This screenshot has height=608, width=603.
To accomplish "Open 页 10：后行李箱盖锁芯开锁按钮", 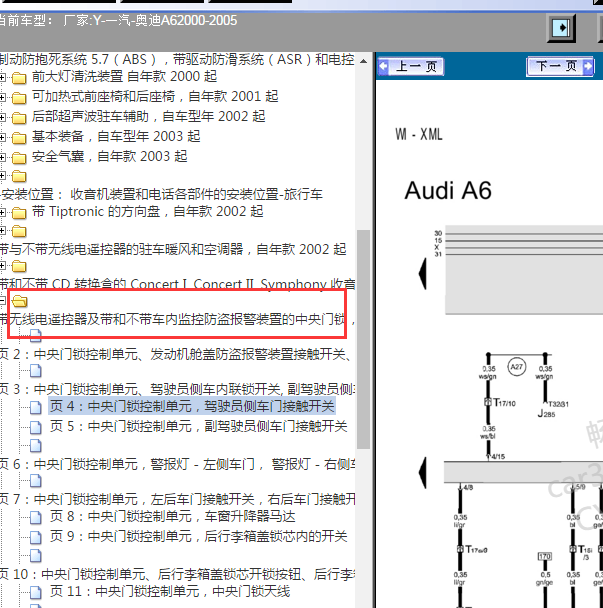I will pos(178,574).
